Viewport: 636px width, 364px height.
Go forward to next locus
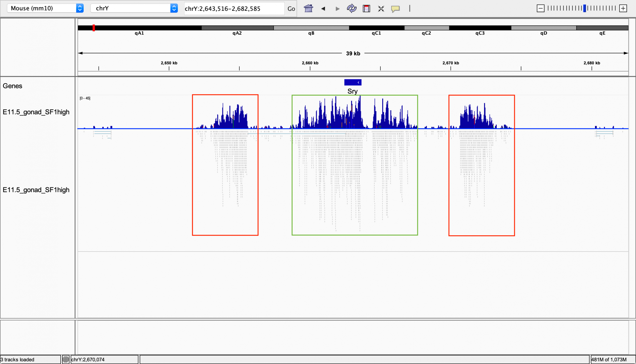pyautogui.click(x=337, y=9)
